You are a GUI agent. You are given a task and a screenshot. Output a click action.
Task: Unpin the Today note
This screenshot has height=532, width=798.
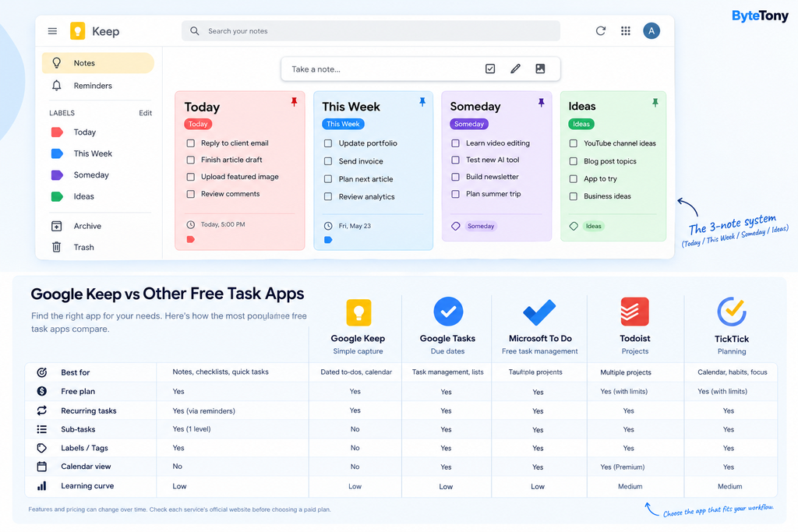[294, 102]
